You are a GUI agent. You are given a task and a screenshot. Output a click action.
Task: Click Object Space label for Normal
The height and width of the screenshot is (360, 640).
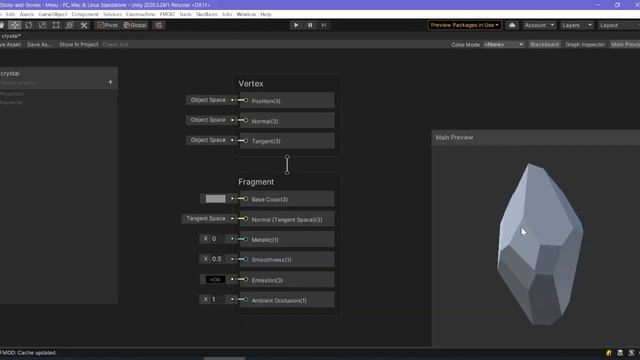pos(208,120)
